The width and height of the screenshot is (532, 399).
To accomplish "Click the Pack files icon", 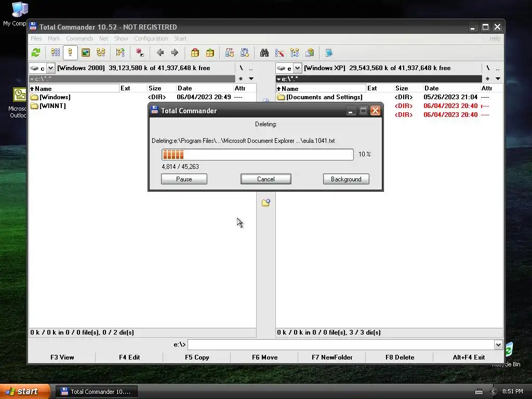I will point(195,52).
